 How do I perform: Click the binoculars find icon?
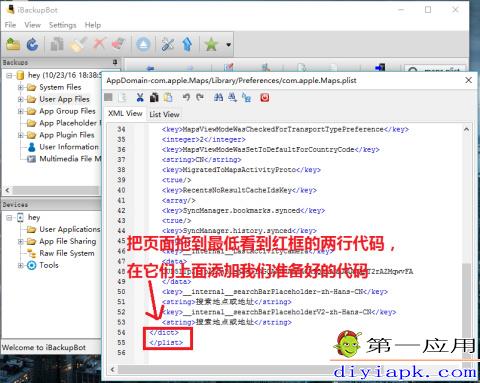click(x=218, y=97)
